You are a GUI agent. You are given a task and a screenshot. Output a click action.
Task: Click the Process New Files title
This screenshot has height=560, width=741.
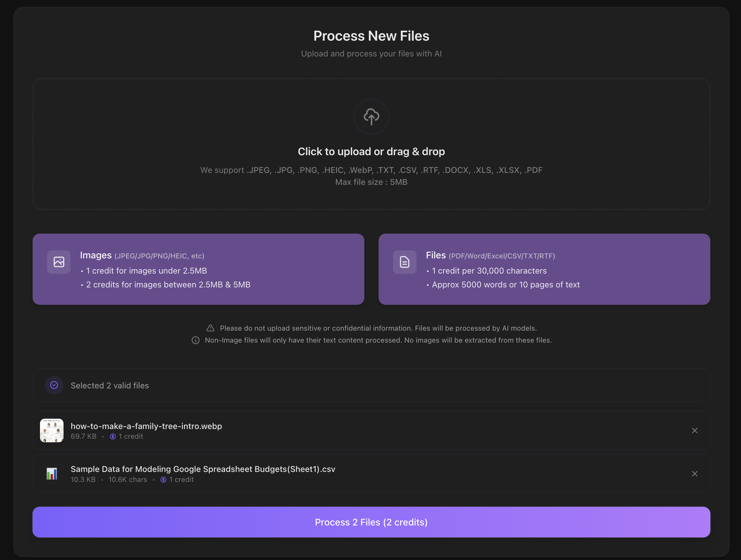click(371, 35)
